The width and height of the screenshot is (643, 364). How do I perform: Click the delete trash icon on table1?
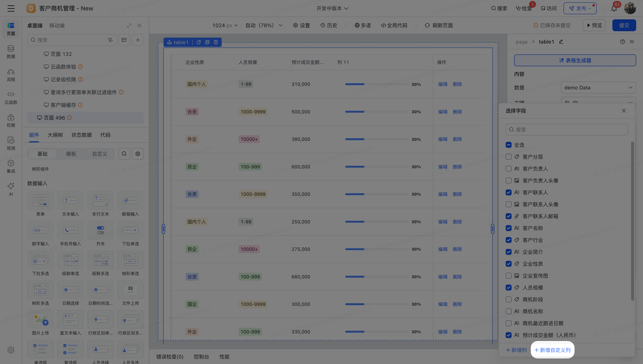[x=216, y=42]
